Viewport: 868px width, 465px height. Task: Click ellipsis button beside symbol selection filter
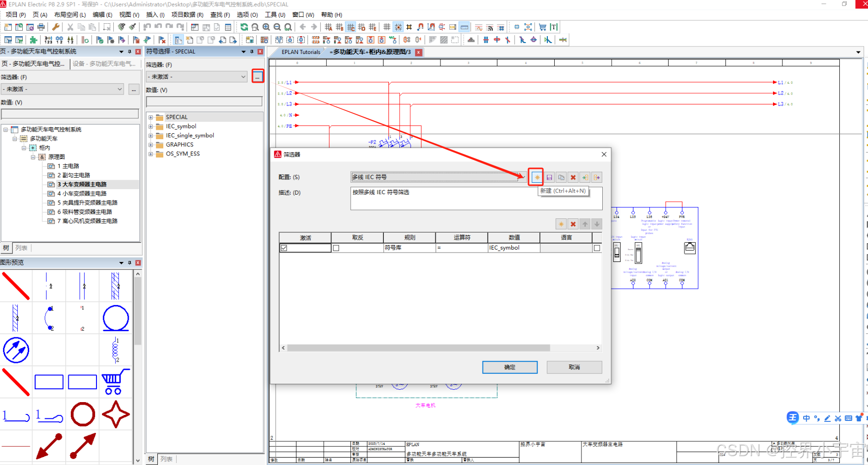coord(257,77)
